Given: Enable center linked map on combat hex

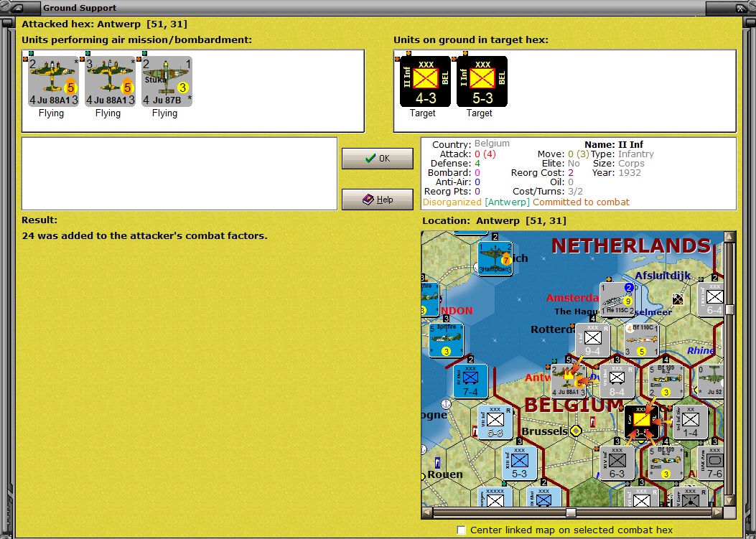Looking at the screenshot, I should coord(462,530).
